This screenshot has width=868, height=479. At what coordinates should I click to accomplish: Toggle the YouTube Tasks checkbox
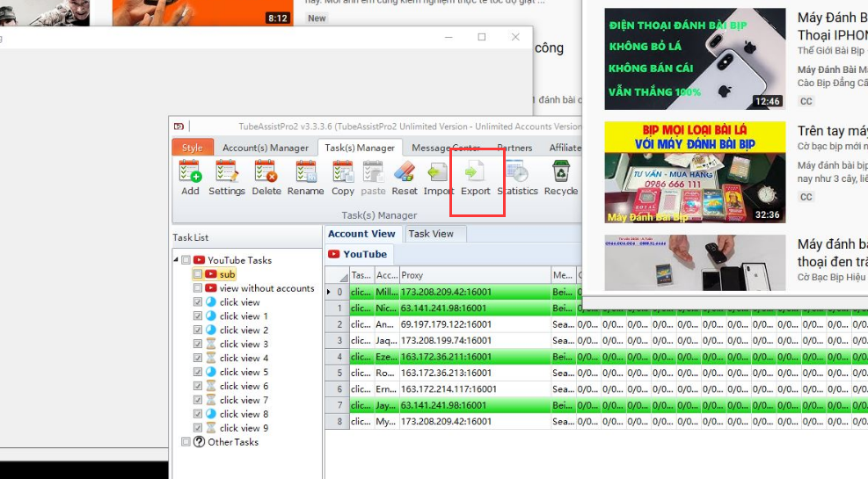186,260
